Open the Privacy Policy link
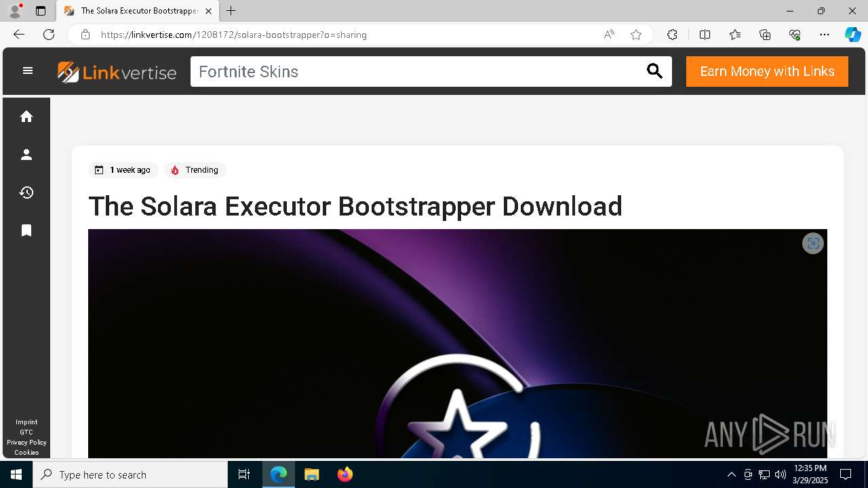 tap(26, 443)
